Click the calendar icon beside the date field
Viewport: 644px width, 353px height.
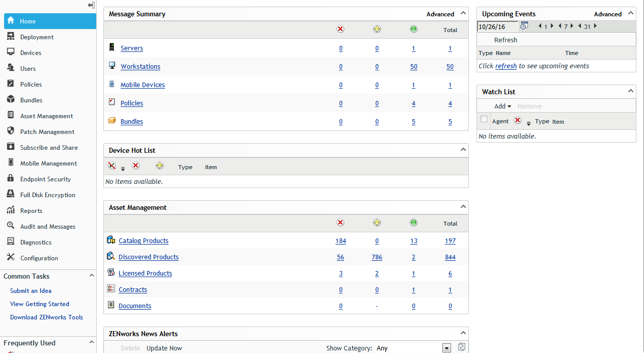click(x=524, y=26)
